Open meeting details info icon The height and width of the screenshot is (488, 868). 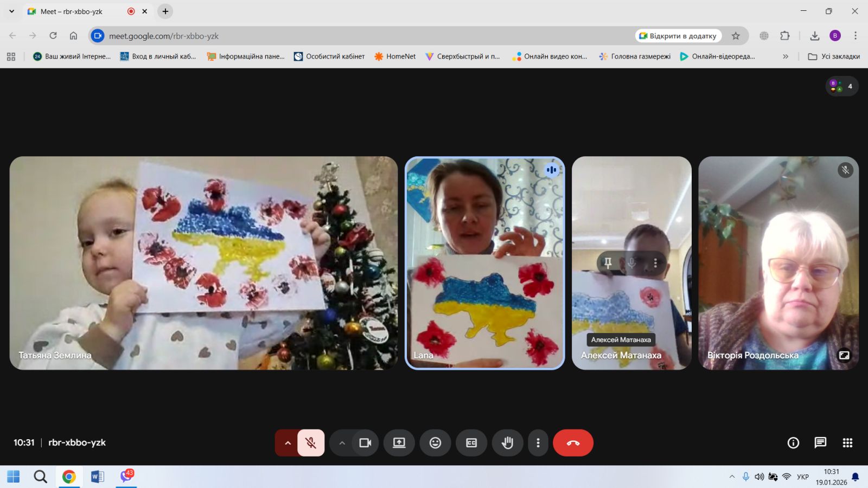[x=793, y=443]
